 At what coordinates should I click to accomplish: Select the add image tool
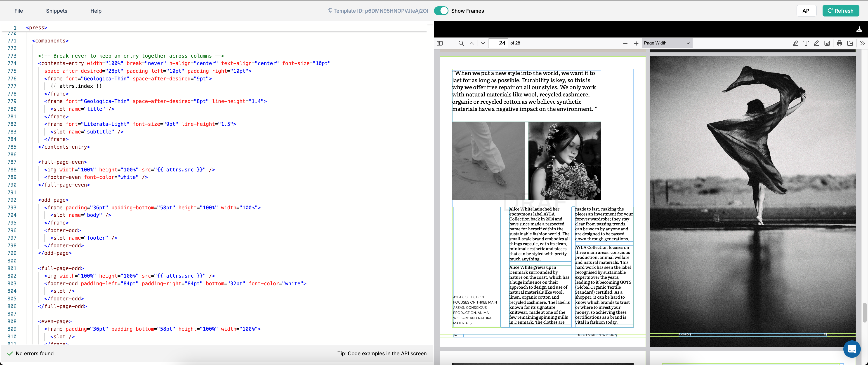(x=827, y=43)
